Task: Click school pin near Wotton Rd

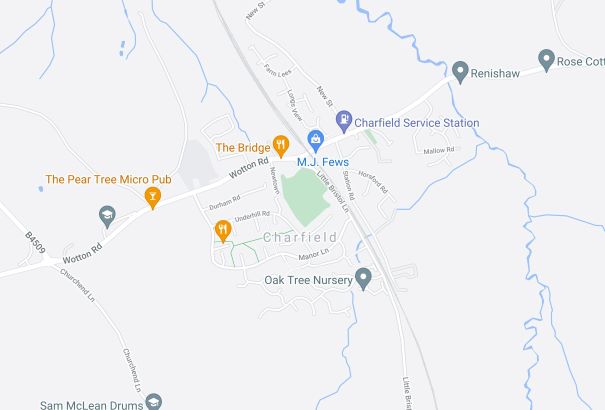Action: tap(107, 216)
